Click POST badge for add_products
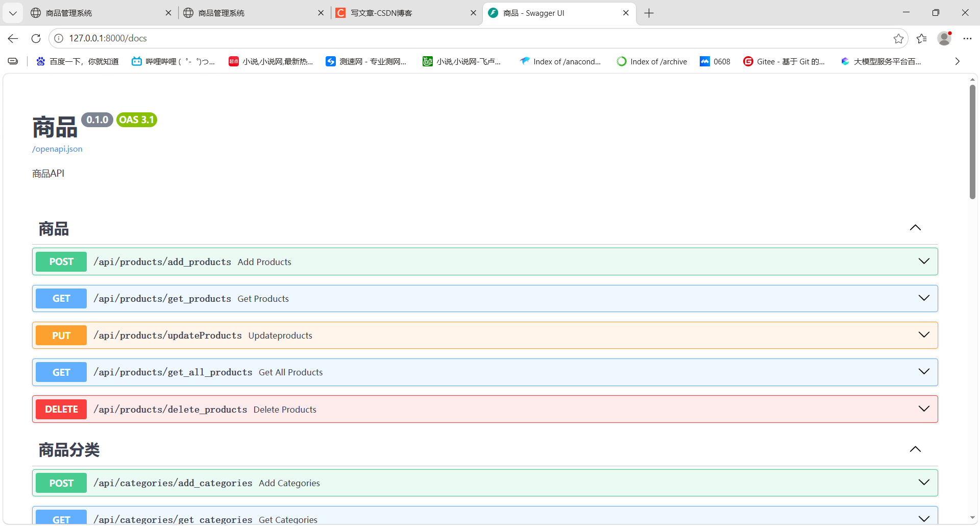Image resolution: width=980 pixels, height=526 pixels. tap(61, 261)
